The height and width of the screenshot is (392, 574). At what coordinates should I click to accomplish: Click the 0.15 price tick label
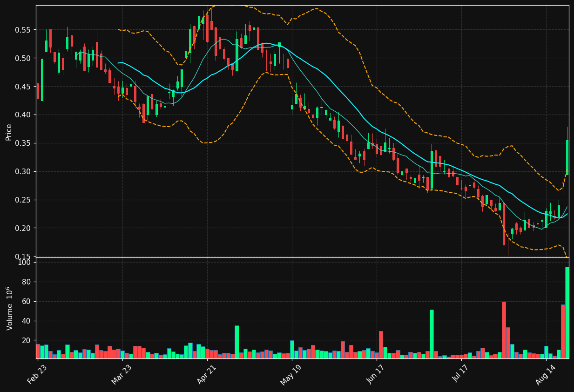22,257
